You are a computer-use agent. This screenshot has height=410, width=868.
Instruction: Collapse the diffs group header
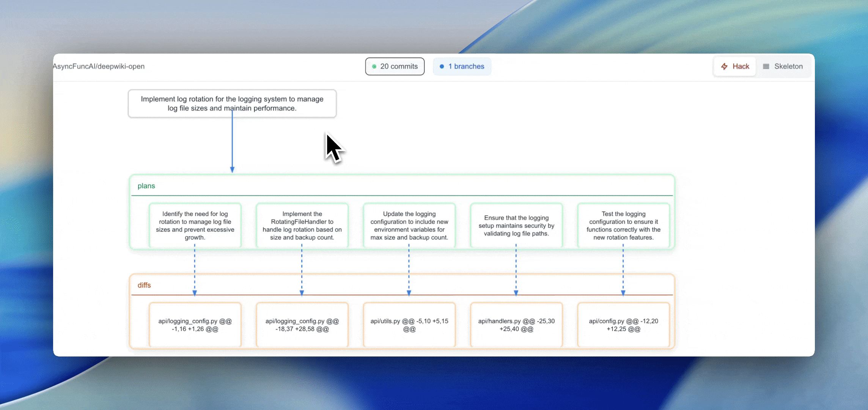click(144, 285)
